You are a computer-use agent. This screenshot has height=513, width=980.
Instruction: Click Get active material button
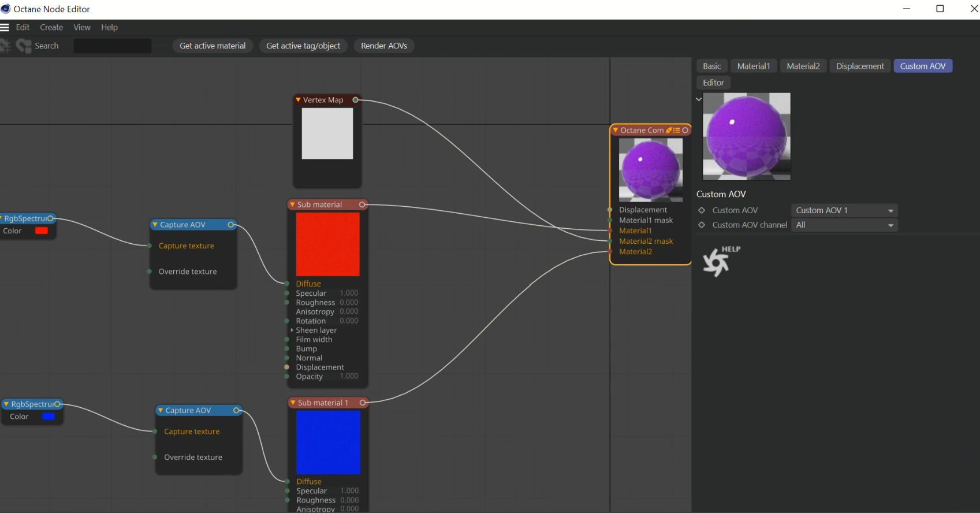point(213,46)
